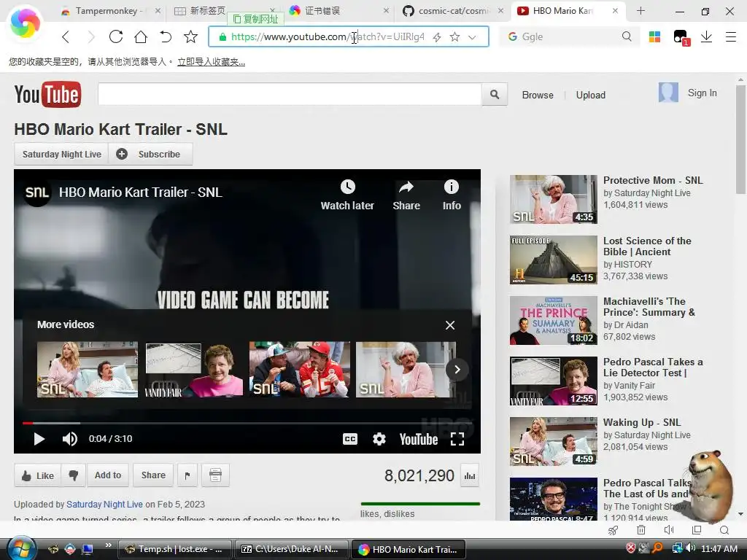
Task: Open the Waking Up - SNL thumbnail
Action: pyautogui.click(x=553, y=441)
